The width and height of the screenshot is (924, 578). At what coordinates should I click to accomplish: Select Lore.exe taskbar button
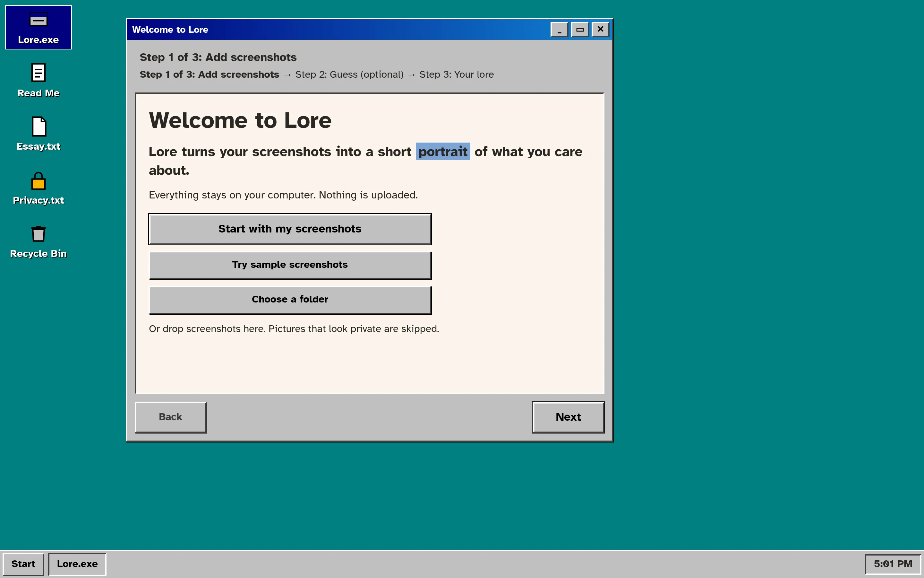tap(77, 564)
